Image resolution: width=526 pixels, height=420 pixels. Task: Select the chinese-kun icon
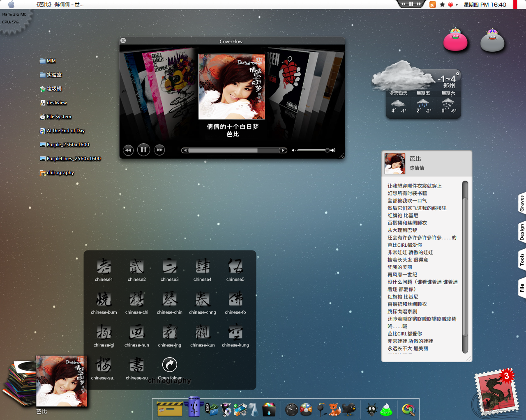[x=203, y=335]
